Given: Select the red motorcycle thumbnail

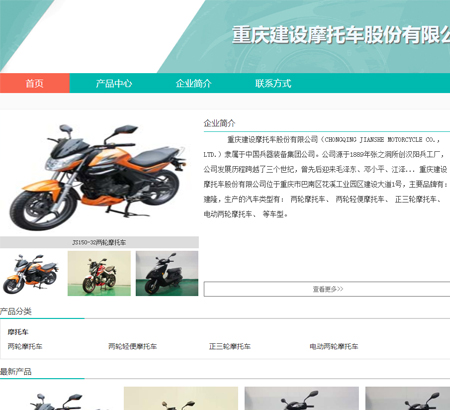Looking at the screenshot, I should tap(99, 273).
